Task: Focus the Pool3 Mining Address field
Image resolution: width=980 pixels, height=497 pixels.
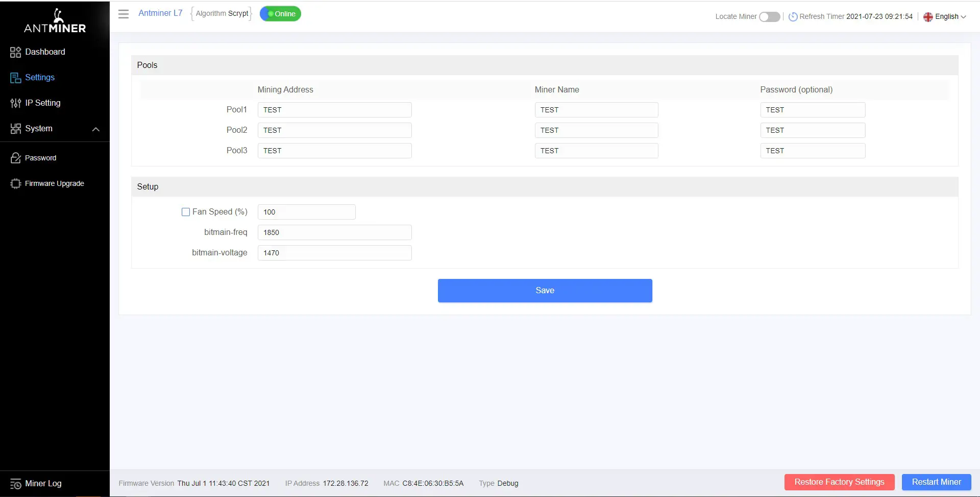Action: [x=335, y=151]
